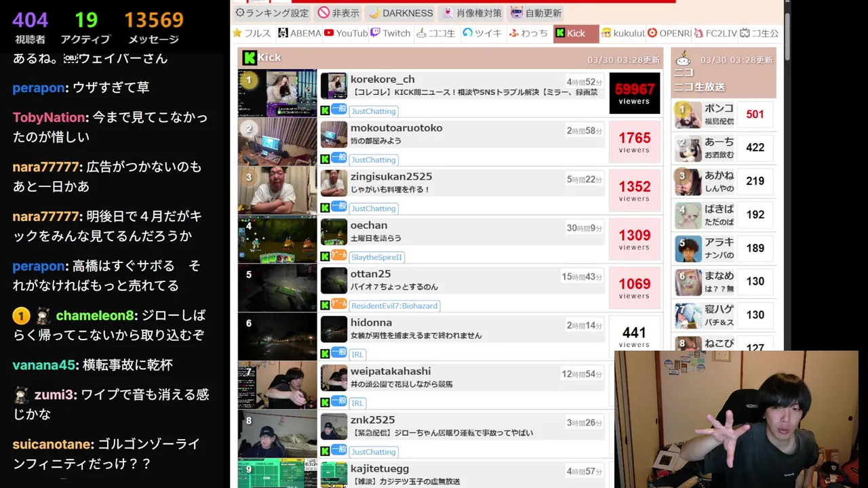Click ResidentEvil7:Biohazard category tag
This screenshot has height=488, width=868.
(x=395, y=306)
